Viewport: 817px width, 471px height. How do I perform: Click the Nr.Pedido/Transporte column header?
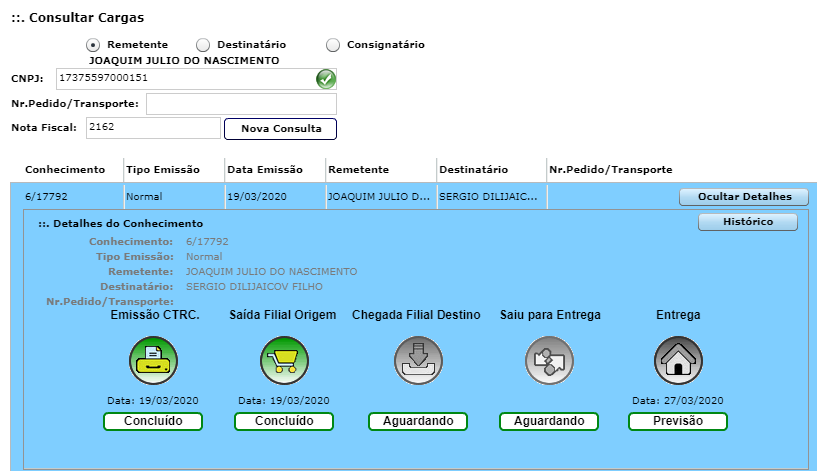coord(611,170)
